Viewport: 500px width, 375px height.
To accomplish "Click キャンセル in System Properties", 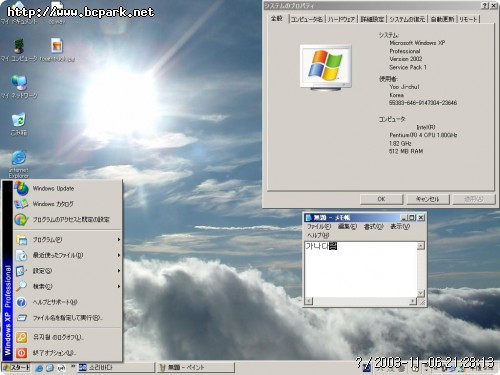I will tap(428, 199).
